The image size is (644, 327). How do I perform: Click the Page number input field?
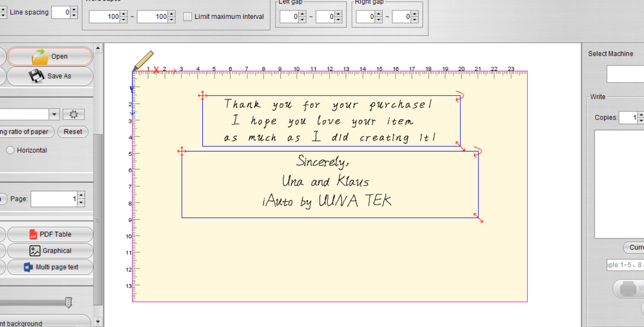click(54, 199)
